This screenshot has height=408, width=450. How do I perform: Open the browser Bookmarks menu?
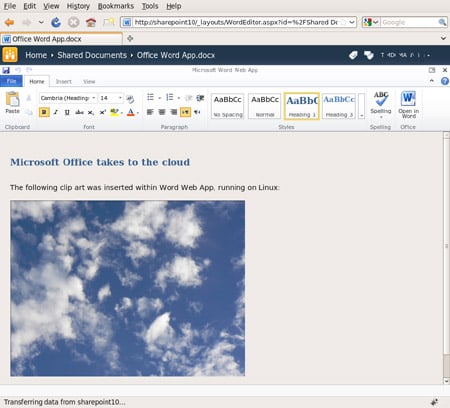pyautogui.click(x=116, y=6)
